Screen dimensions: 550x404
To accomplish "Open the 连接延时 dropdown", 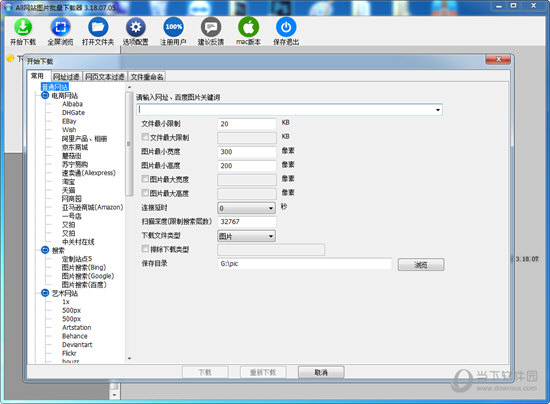I will coord(246,208).
